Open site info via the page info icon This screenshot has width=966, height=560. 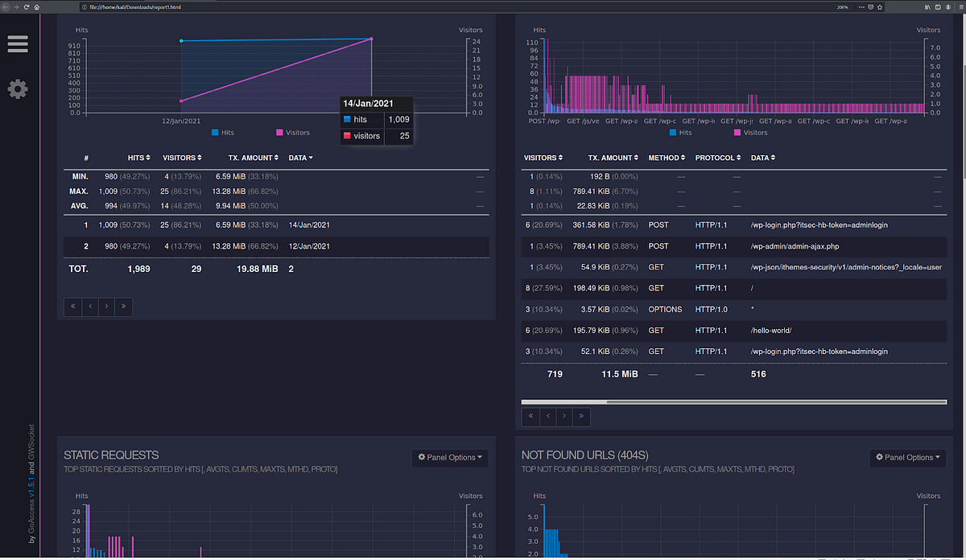point(83,6)
